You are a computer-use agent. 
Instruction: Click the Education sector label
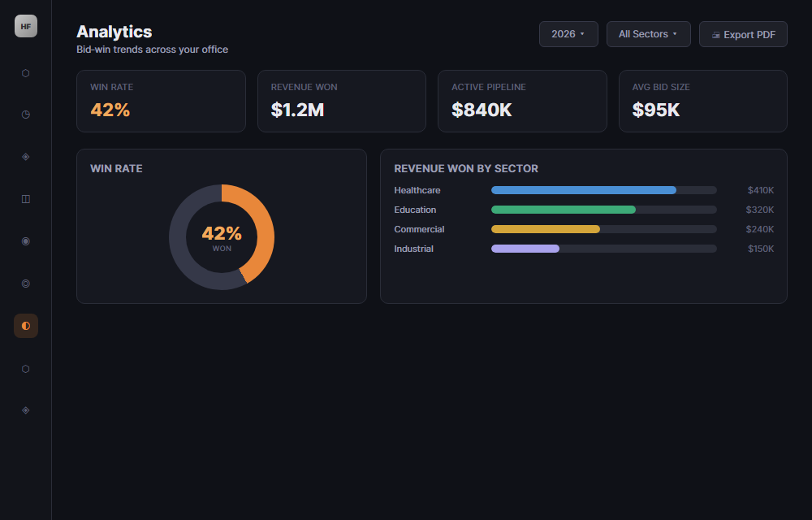415,210
